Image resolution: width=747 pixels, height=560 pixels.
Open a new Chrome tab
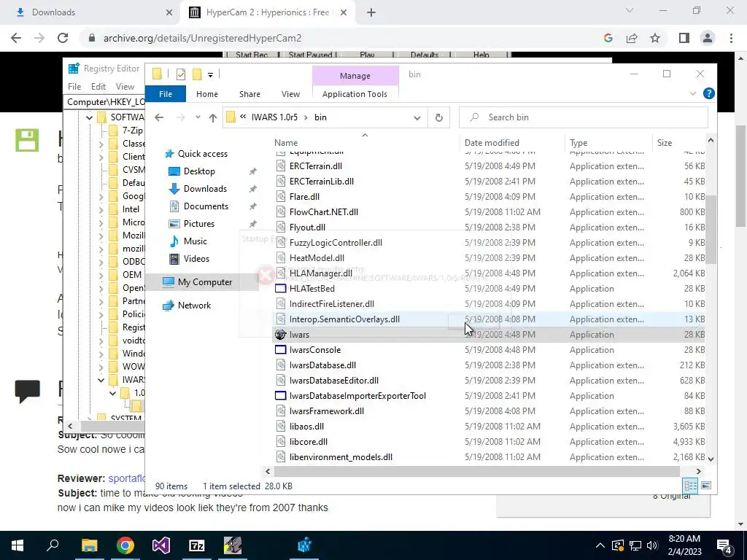point(371,12)
